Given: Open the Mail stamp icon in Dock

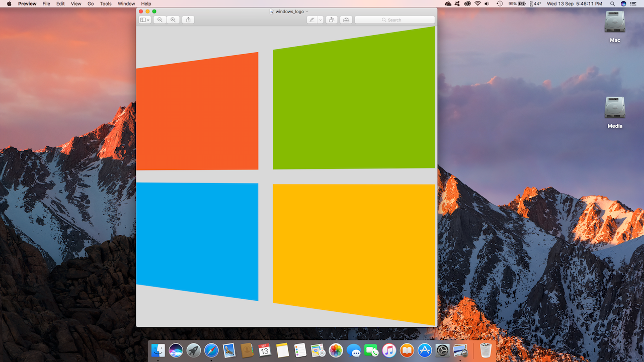Looking at the screenshot, I should [229, 350].
